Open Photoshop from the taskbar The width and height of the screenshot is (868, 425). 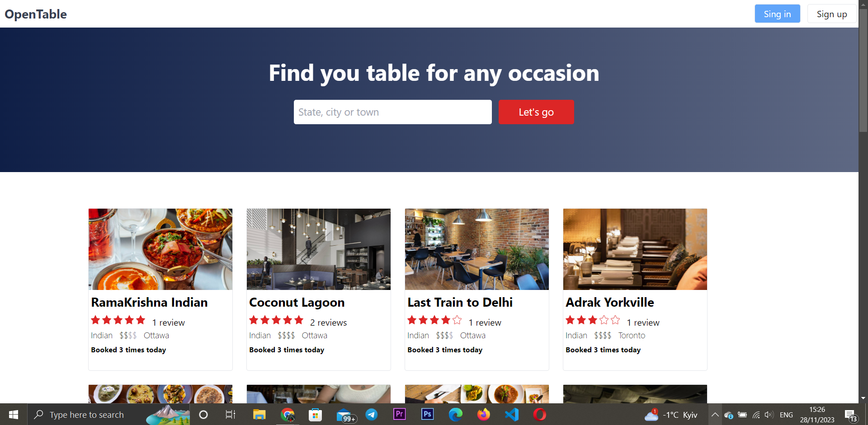427,414
